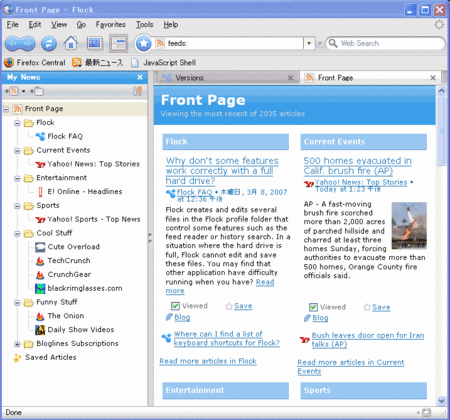Uncheck Viewed for the brush fire article
450x420 pixels.
(313, 307)
